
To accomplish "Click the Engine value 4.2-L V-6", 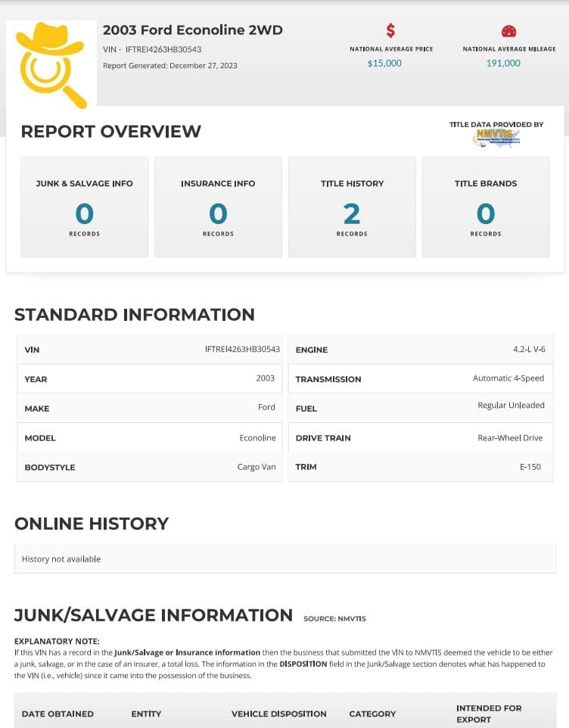I will point(529,349).
